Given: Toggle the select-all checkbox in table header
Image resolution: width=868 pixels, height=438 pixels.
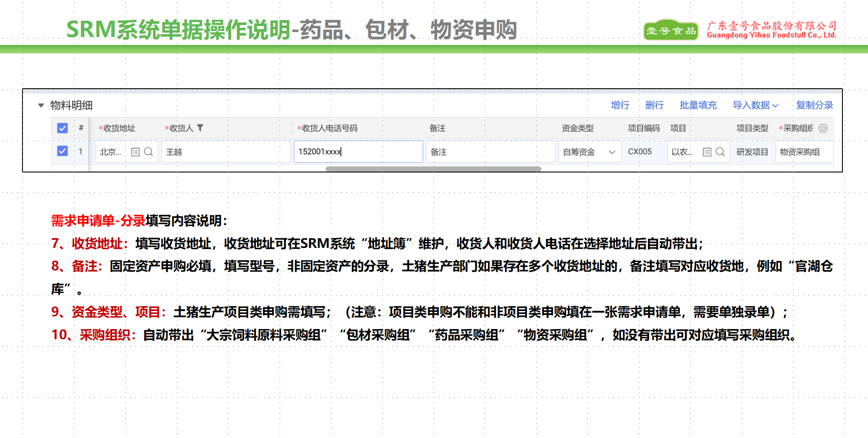Looking at the screenshot, I should (x=63, y=128).
